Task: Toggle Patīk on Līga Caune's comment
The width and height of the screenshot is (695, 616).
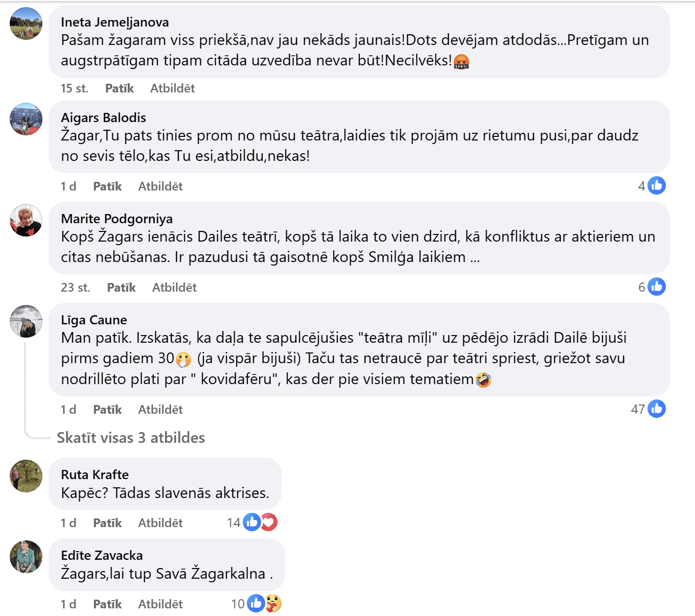Action: (107, 410)
